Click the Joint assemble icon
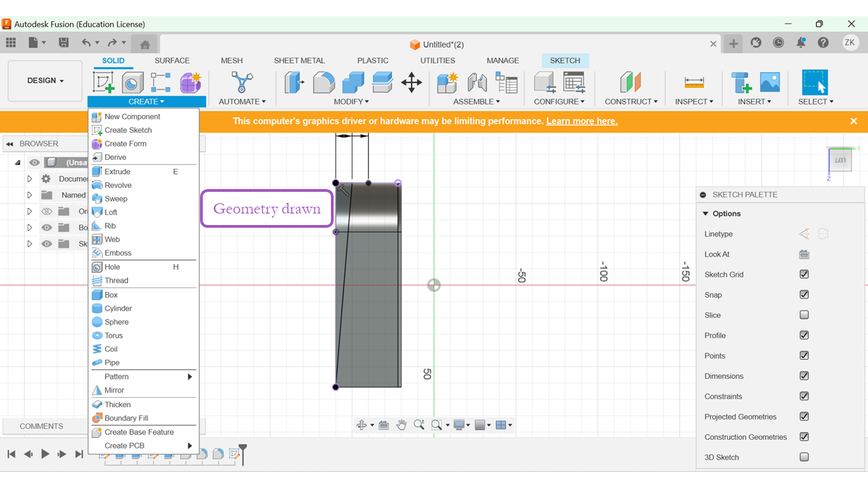The height and width of the screenshot is (488, 868). [x=477, y=83]
